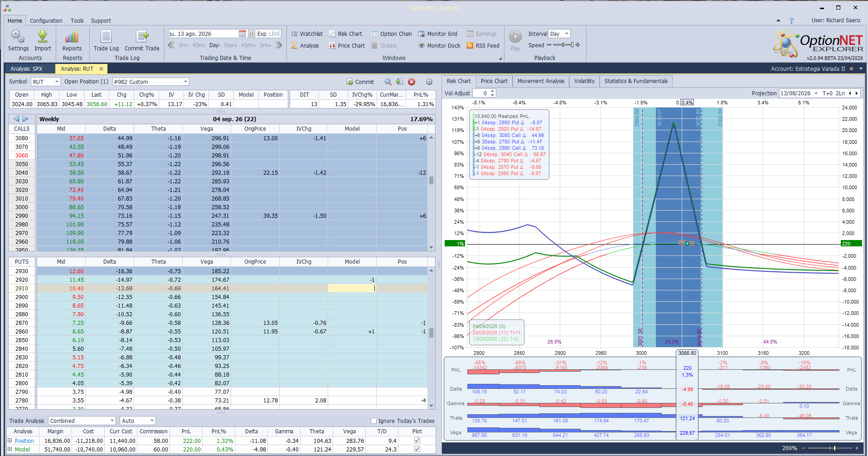Image resolution: width=868 pixels, height=456 pixels.
Task: Open the Interval Day dropdown
Action: click(567, 34)
